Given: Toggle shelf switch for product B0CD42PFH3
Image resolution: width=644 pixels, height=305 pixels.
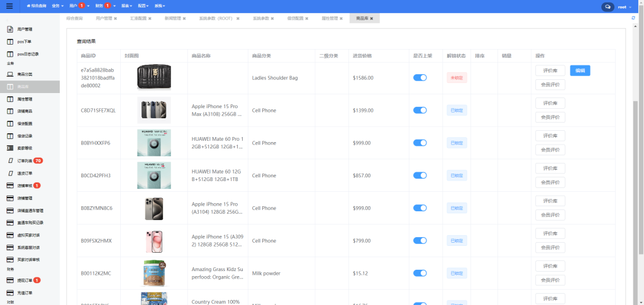Looking at the screenshot, I should click(419, 175).
